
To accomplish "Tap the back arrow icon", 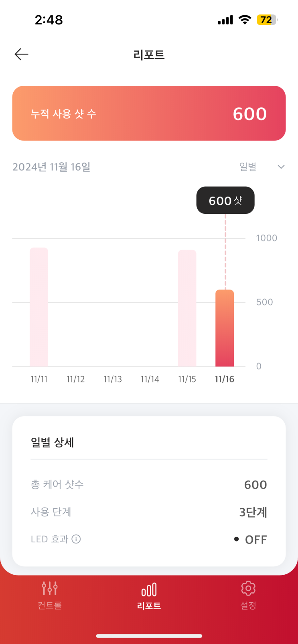I will [22, 54].
